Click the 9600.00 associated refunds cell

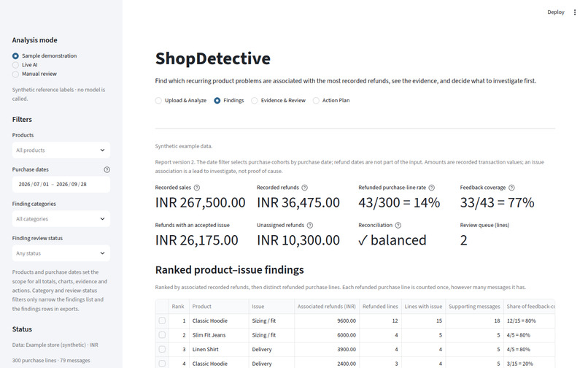tap(327, 321)
